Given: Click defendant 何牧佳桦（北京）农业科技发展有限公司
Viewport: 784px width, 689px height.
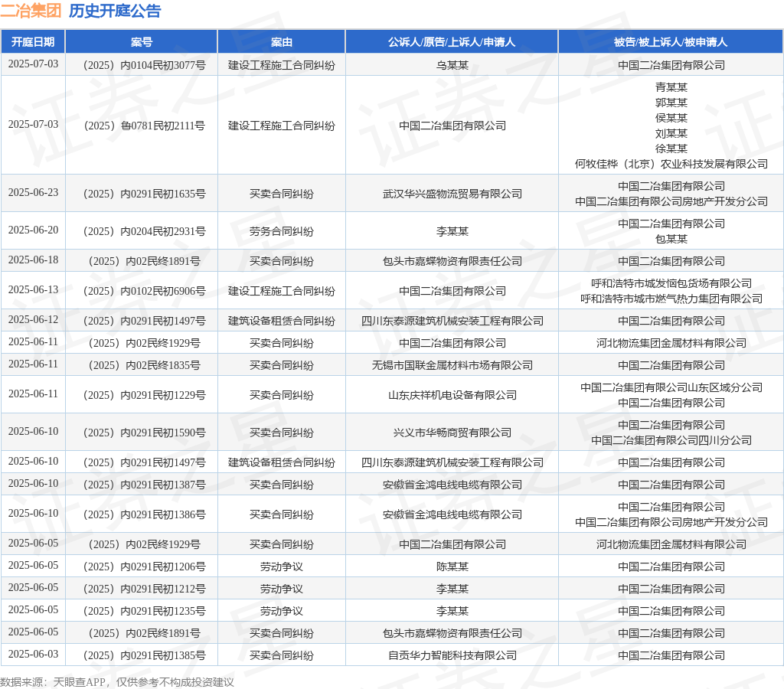Looking at the screenshot, I should [x=671, y=164].
